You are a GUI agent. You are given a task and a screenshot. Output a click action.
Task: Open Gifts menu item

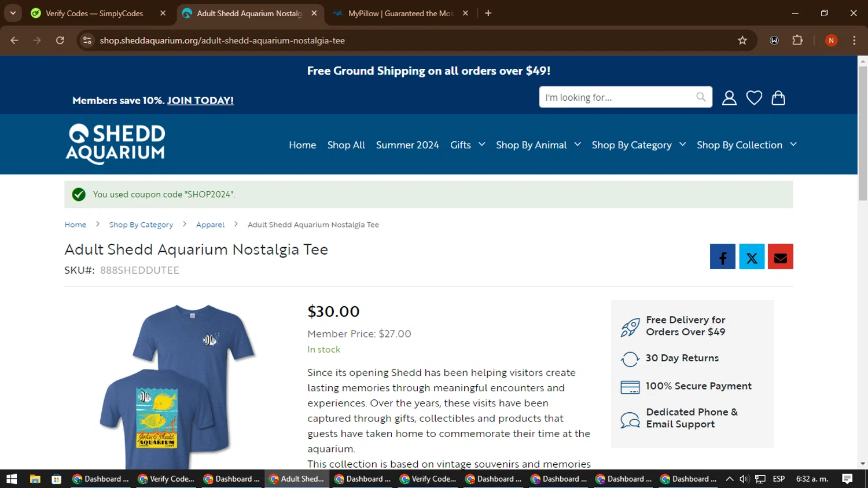click(x=461, y=145)
